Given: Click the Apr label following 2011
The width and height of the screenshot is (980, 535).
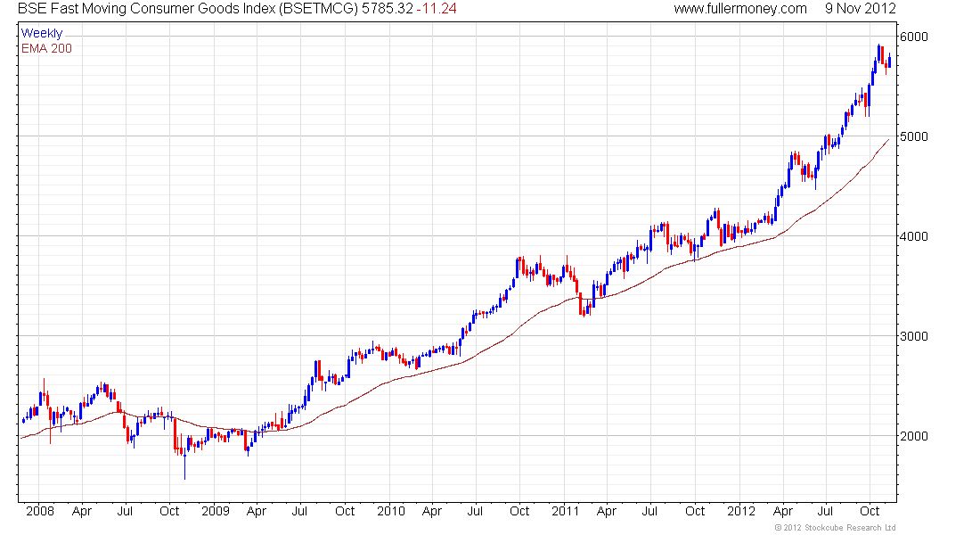Looking at the screenshot, I should tap(606, 512).
